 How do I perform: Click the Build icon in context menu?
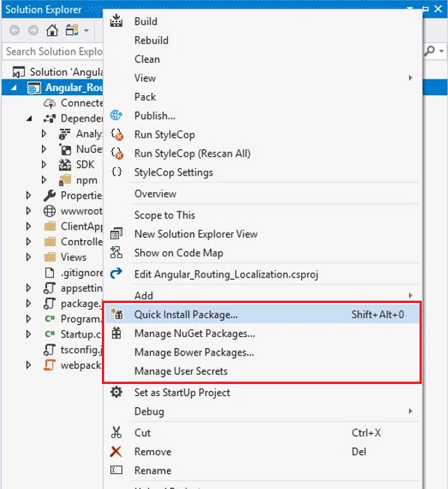[x=116, y=20]
